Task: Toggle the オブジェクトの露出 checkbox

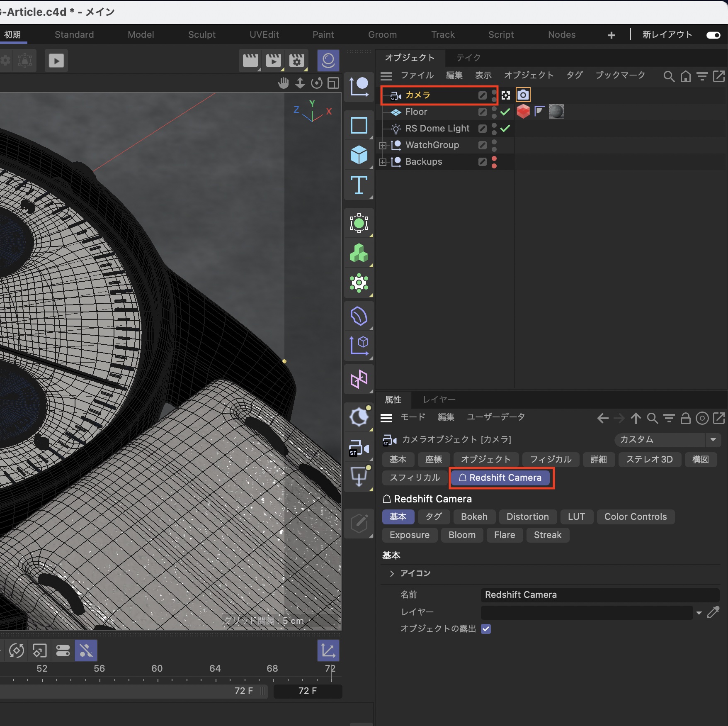Action: tap(486, 629)
